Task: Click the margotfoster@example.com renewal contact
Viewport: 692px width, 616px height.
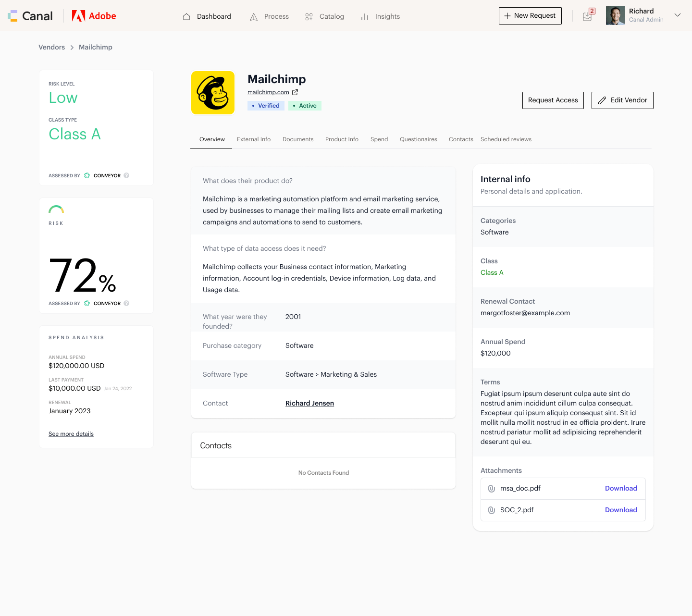Action: 525,313
